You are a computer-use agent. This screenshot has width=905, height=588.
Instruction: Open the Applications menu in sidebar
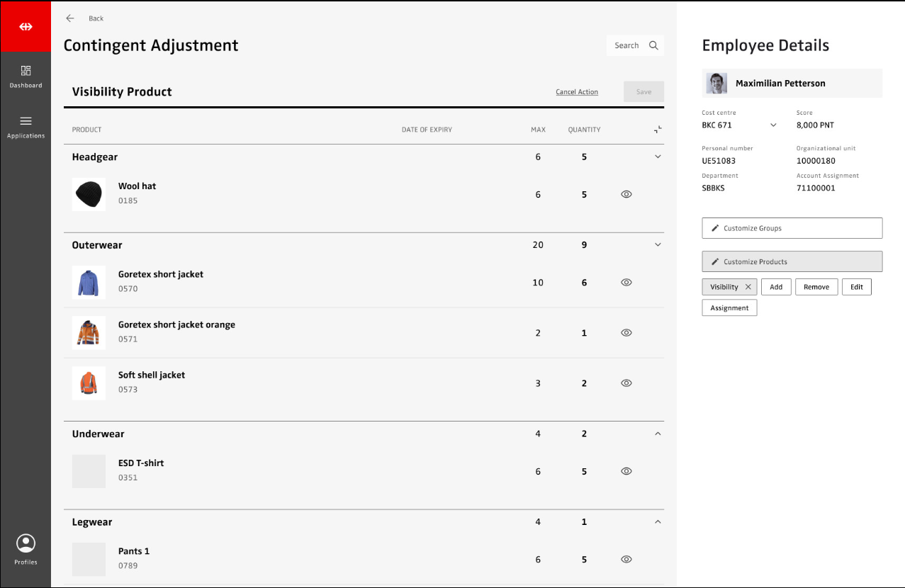(26, 127)
